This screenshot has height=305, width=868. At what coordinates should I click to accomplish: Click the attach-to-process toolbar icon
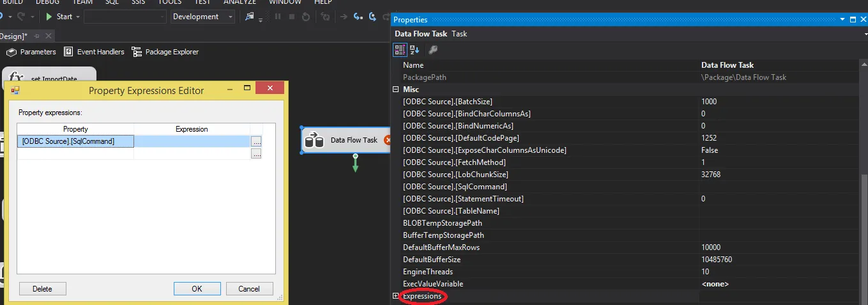pos(251,17)
